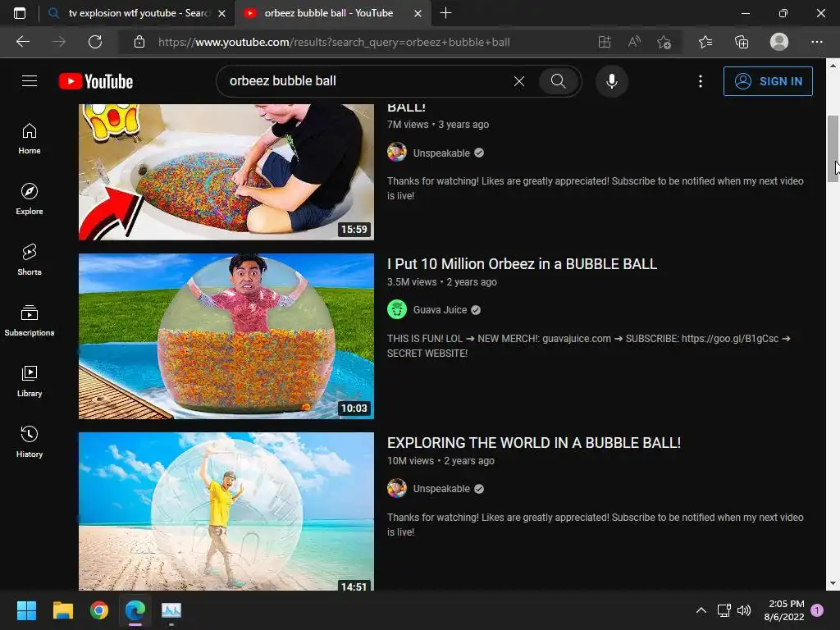This screenshot has width=840, height=630.
Task: Open Favorites list in toolbar
Action: tap(705, 42)
